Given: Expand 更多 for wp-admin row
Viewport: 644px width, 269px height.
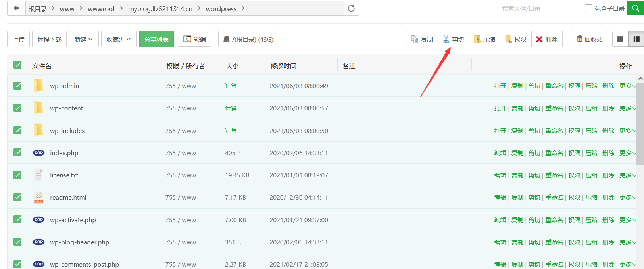Looking at the screenshot, I should pyautogui.click(x=628, y=86).
